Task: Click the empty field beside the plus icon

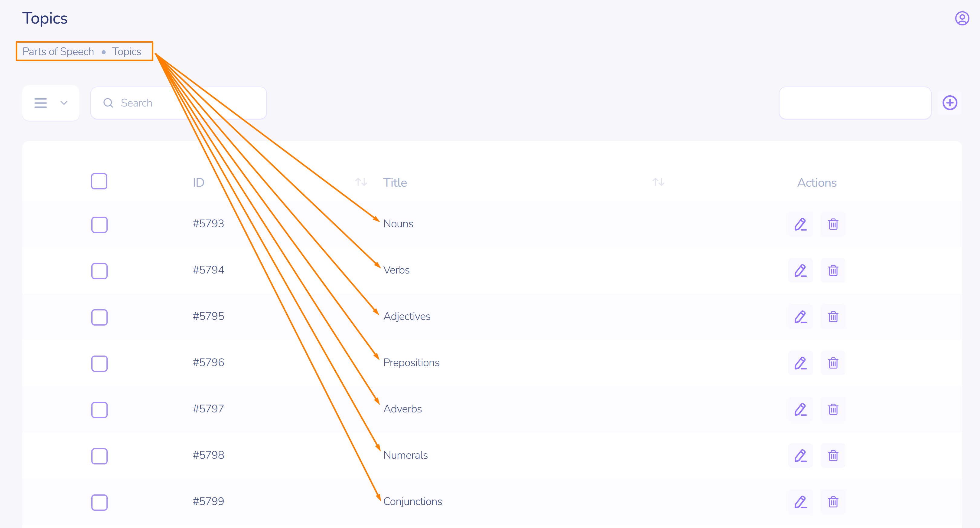Action: (855, 103)
